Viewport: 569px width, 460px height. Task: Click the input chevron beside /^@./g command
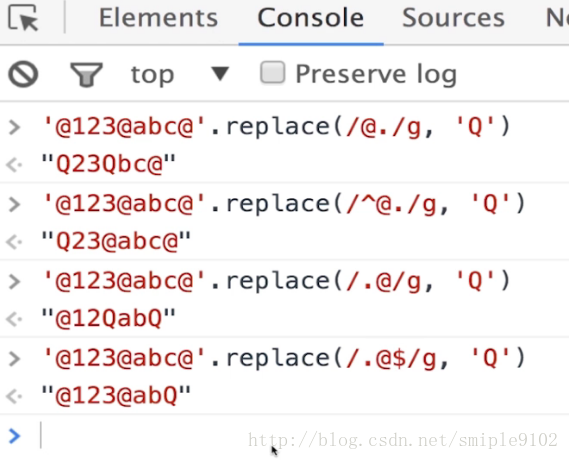click(x=15, y=204)
